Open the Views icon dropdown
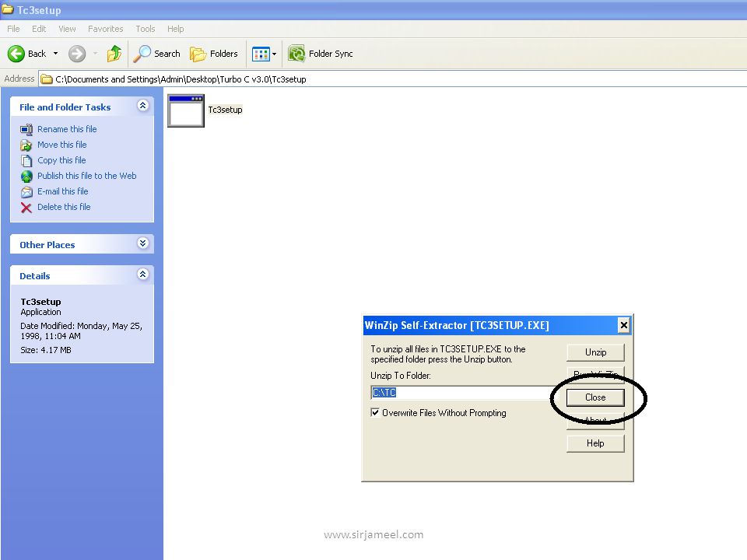This screenshot has width=747, height=560. 264,54
